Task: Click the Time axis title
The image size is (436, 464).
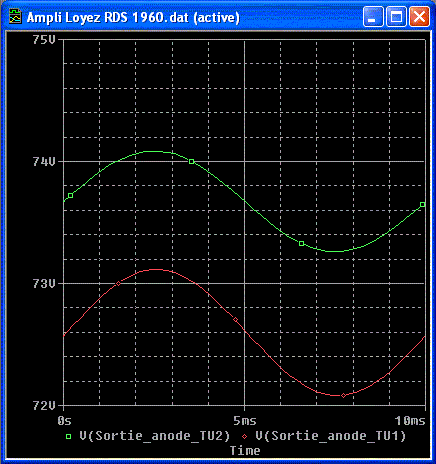Action: tap(245, 451)
